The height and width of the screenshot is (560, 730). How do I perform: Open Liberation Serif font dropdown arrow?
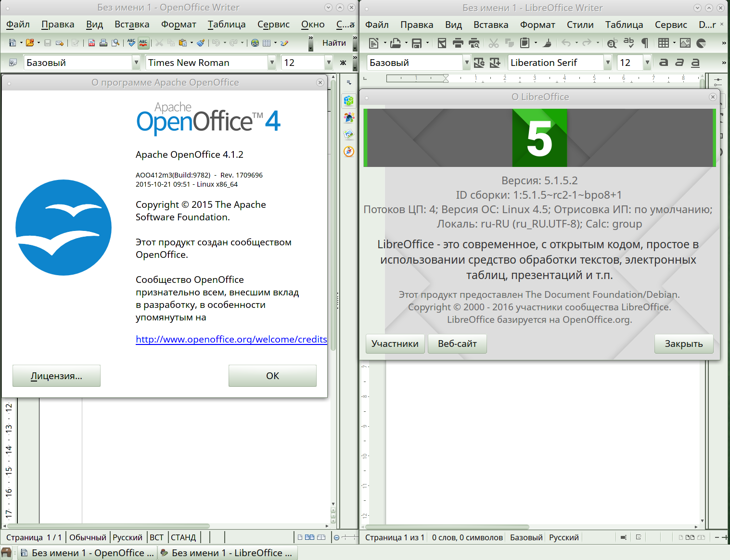click(608, 63)
